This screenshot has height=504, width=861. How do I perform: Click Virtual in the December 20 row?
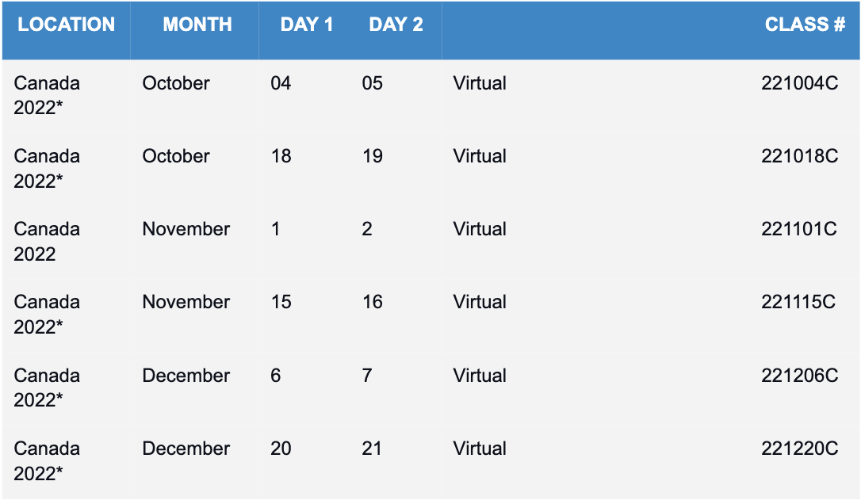pos(480,449)
